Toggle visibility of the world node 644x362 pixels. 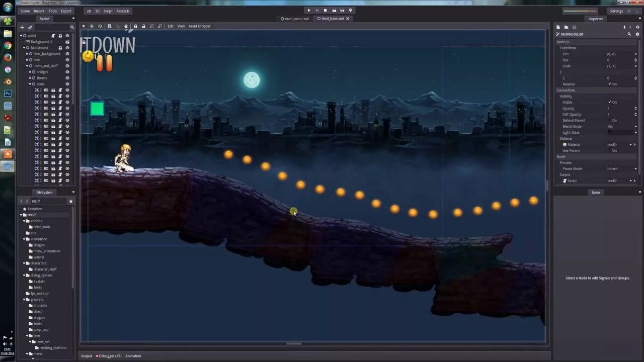click(x=67, y=36)
